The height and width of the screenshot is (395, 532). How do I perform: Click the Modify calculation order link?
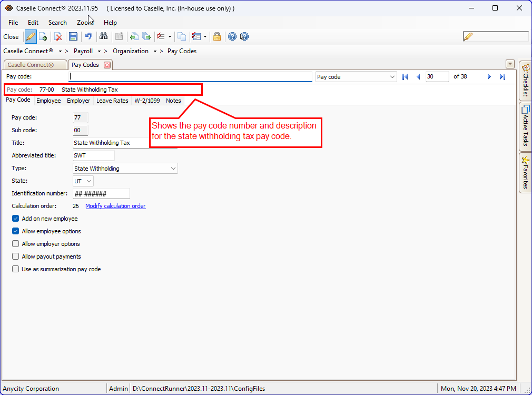[x=115, y=206]
